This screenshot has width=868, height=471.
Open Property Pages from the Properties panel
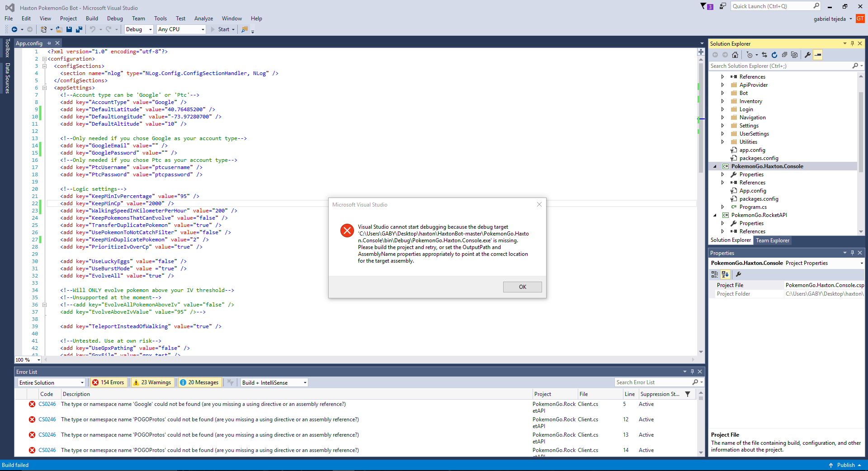[x=739, y=274]
